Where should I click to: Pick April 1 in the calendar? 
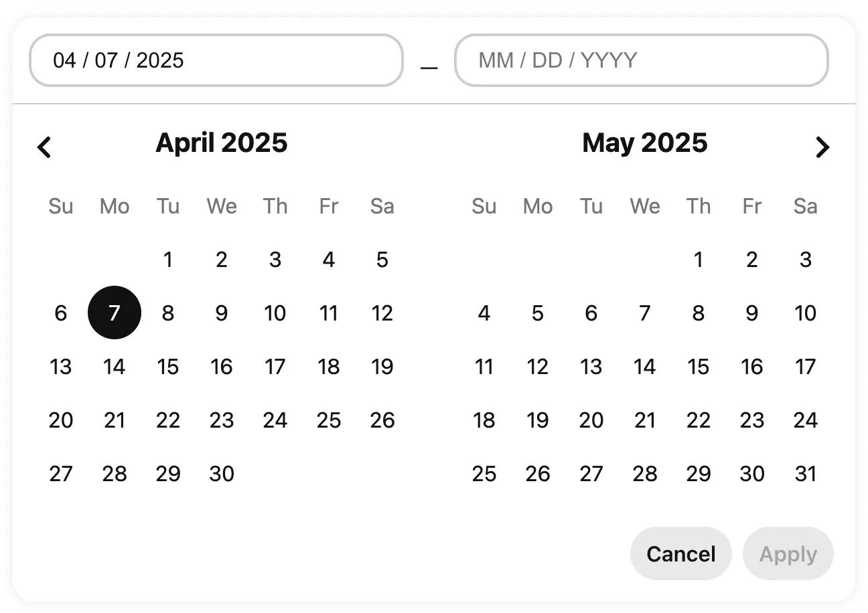click(168, 260)
